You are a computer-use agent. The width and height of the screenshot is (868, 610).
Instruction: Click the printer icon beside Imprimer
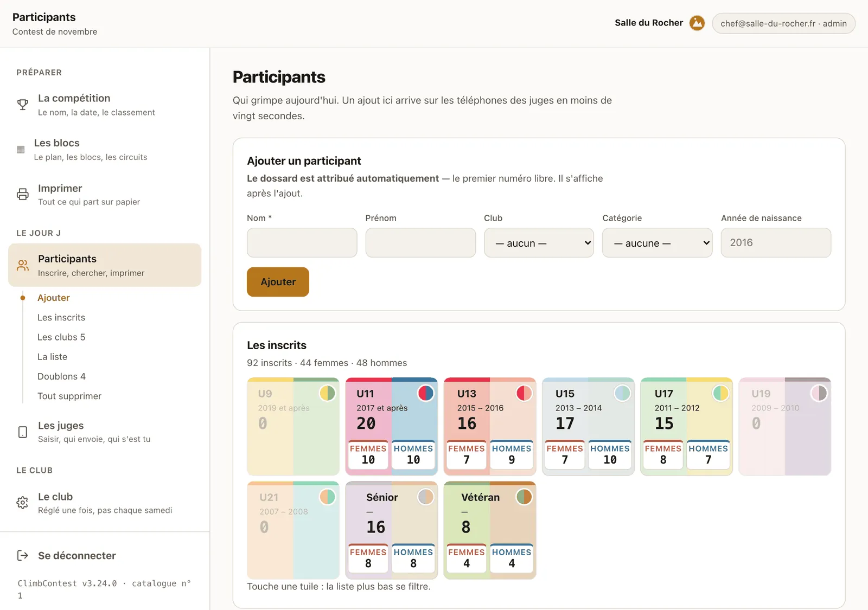click(23, 194)
